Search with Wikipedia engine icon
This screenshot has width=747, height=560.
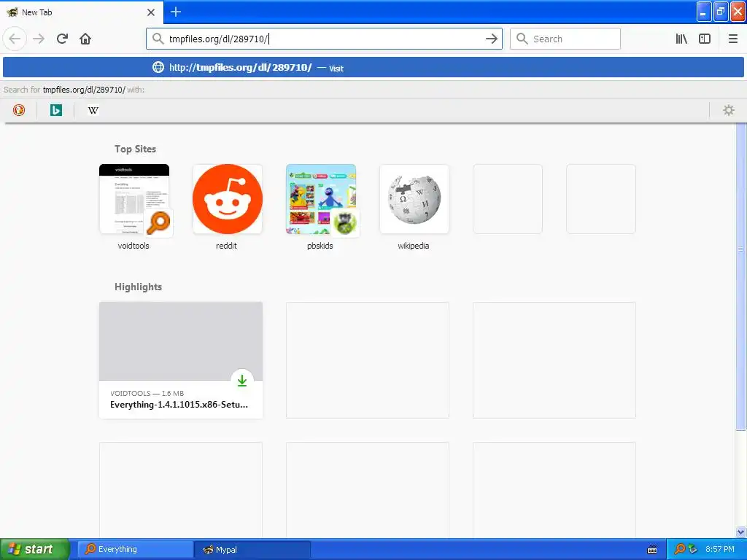point(93,110)
